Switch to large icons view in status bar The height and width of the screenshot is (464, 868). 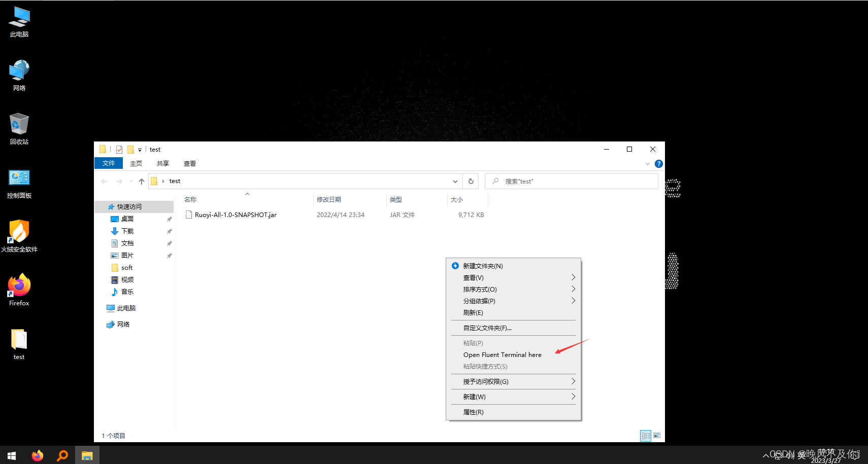coord(657,436)
